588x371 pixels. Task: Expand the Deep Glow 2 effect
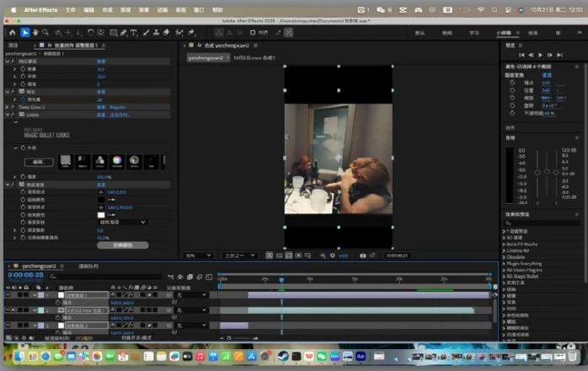click(7, 107)
